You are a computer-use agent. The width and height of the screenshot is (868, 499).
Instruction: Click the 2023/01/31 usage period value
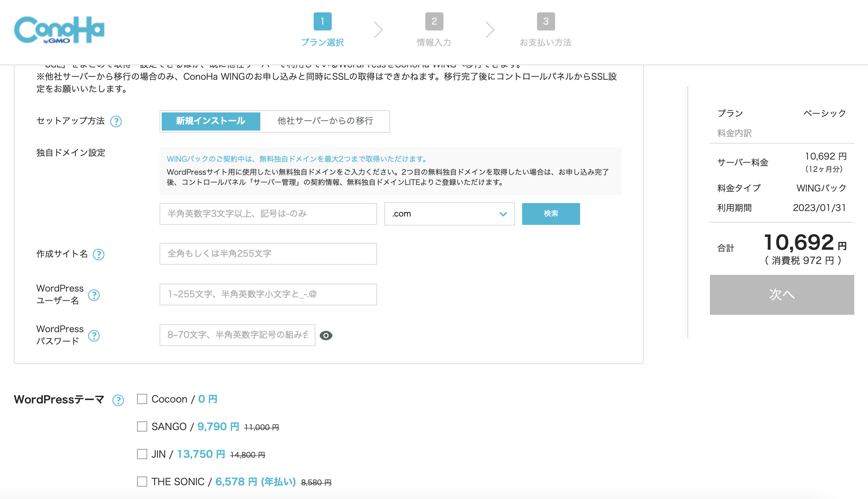tap(819, 208)
